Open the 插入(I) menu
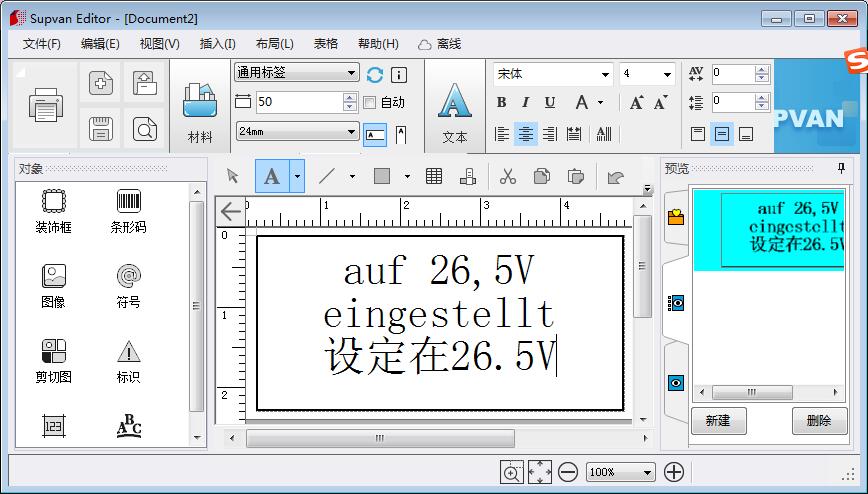This screenshot has height=494, width=868. coord(217,44)
